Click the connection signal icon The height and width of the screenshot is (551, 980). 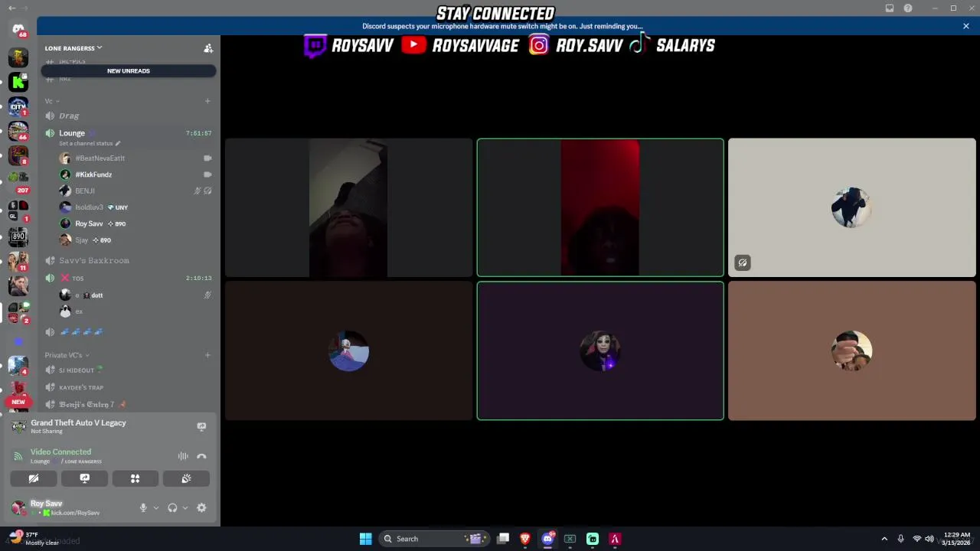point(18,456)
